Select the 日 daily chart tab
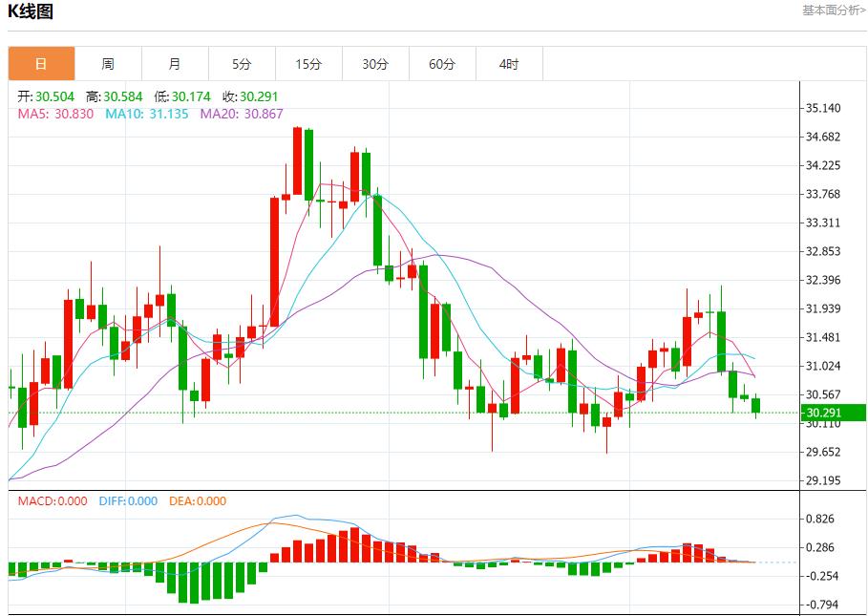This screenshot has height=616, width=868. point(41,64)
